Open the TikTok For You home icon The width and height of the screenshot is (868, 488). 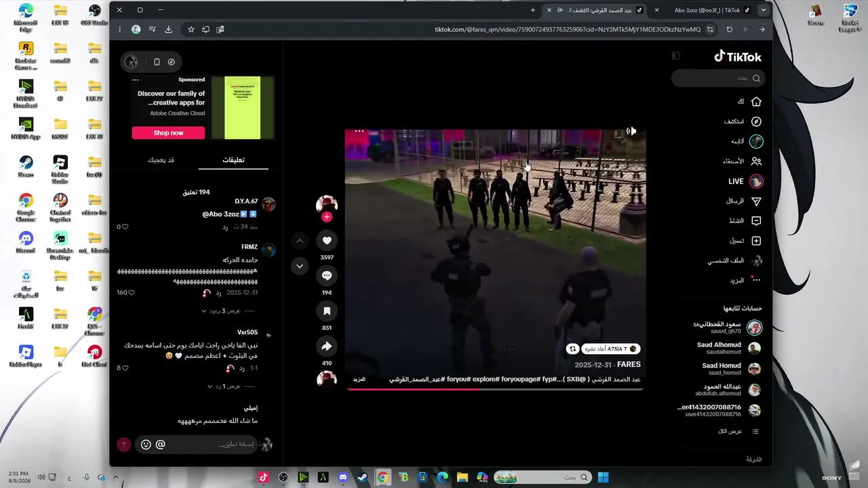[x=756, y=102]
